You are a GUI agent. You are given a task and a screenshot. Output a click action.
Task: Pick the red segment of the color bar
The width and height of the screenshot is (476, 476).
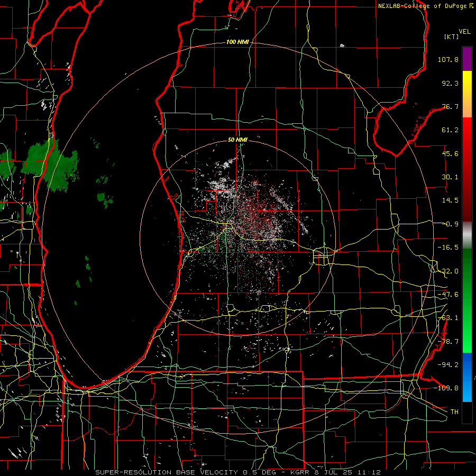(467, 169)
